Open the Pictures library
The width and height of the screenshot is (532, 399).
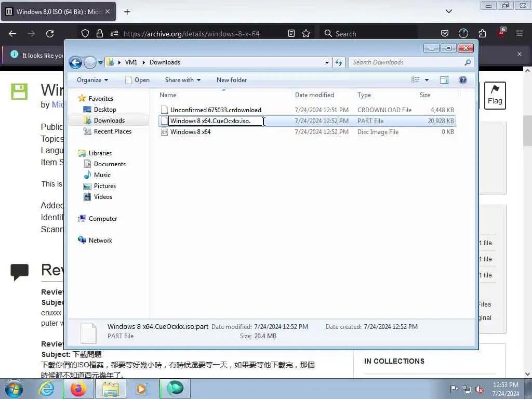(x=105, y=186)
